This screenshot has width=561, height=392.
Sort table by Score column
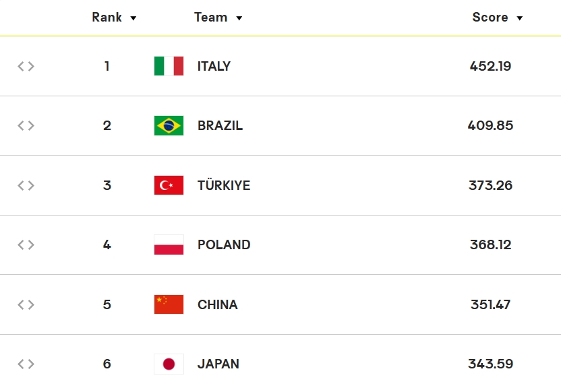pos(497,18)
